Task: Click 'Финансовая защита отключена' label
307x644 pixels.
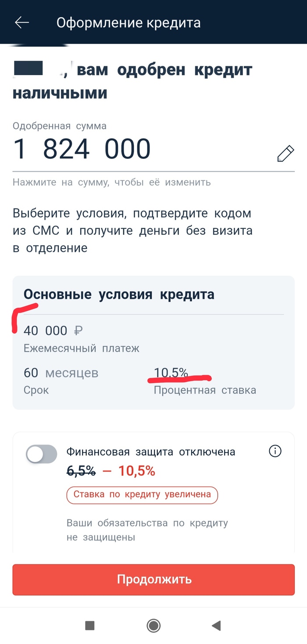Action: tap(151, 451)
